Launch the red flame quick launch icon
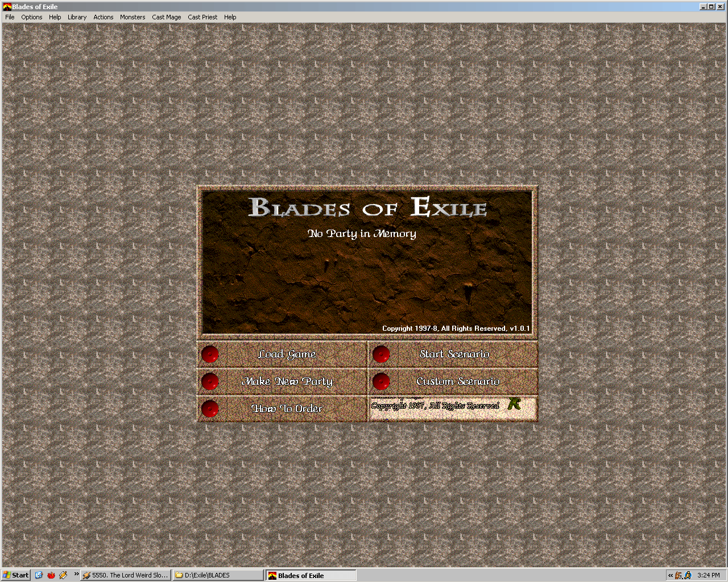This screenshot has height=582, width=728. tap(51, 575)
